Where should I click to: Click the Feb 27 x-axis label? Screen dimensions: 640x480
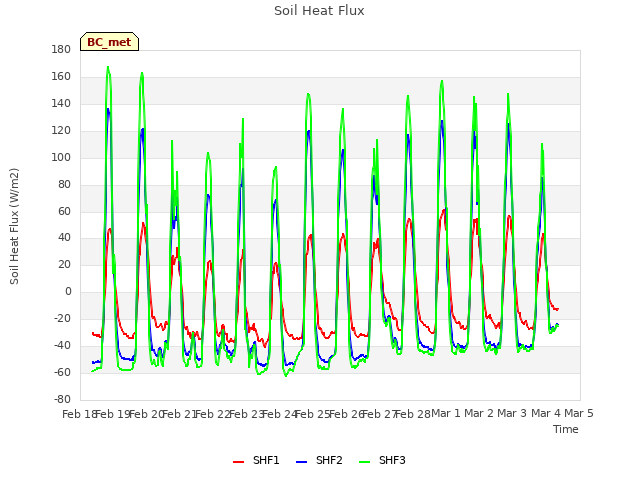point(379,414)
